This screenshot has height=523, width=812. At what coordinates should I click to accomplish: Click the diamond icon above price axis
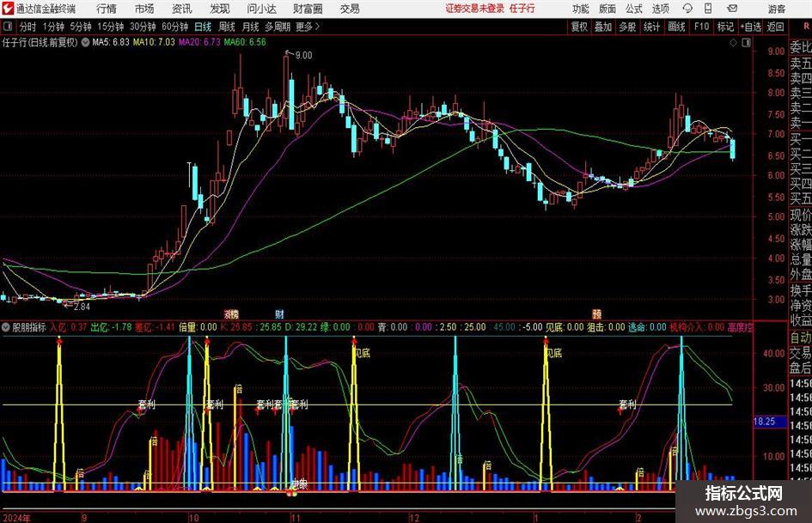(733, 43)
